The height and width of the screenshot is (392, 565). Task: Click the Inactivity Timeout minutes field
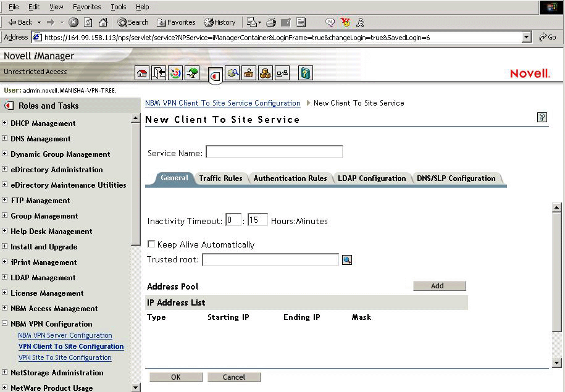coord(257,220)
